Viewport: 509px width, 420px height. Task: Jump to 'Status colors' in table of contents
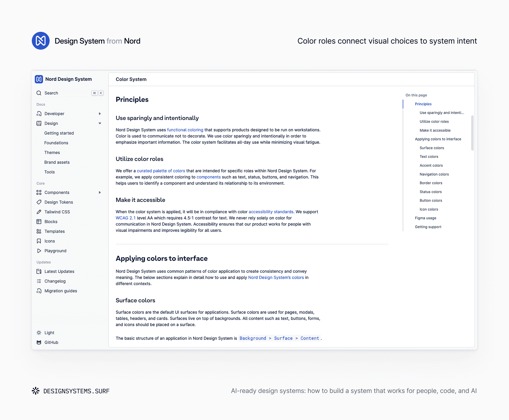(431, 192)
